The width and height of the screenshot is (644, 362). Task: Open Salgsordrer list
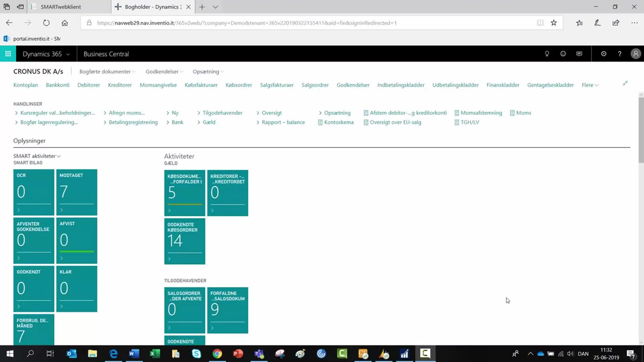tap(315, 85)
